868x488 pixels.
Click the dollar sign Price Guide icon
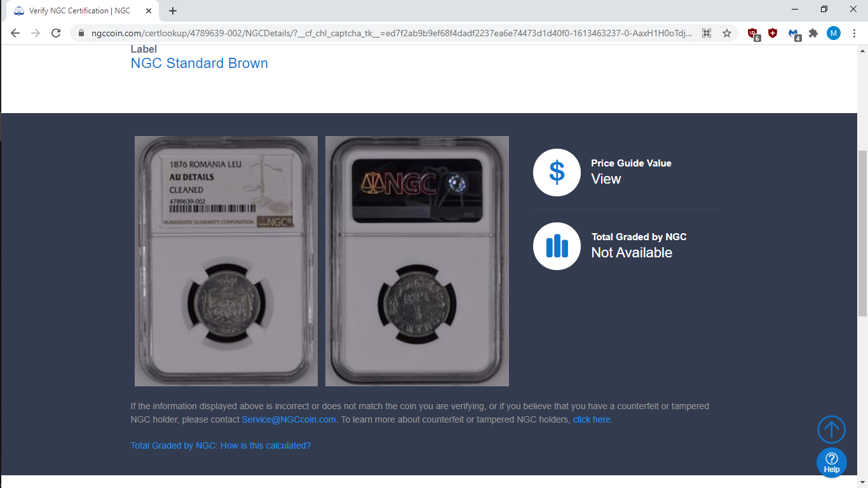click(x=557, y=172)
